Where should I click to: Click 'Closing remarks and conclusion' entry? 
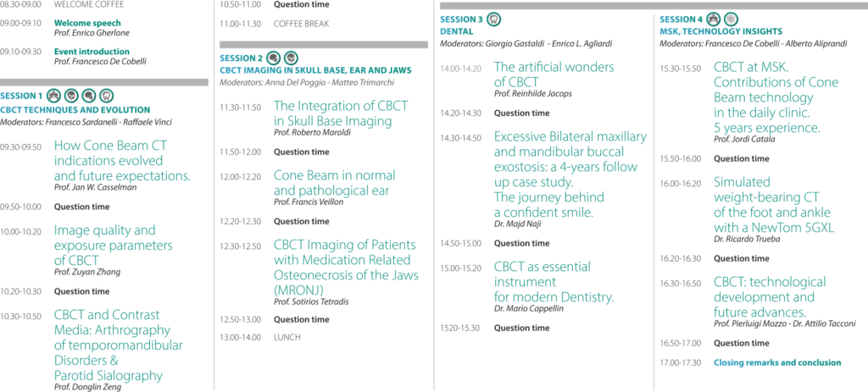[777, 363]
